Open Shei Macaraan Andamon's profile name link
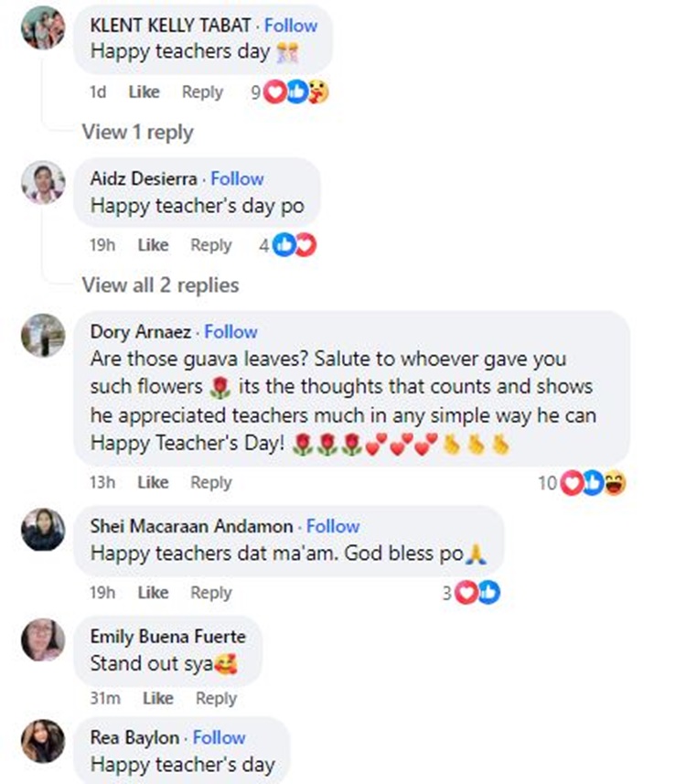This screenshot has height=784, width=686. 191,526
